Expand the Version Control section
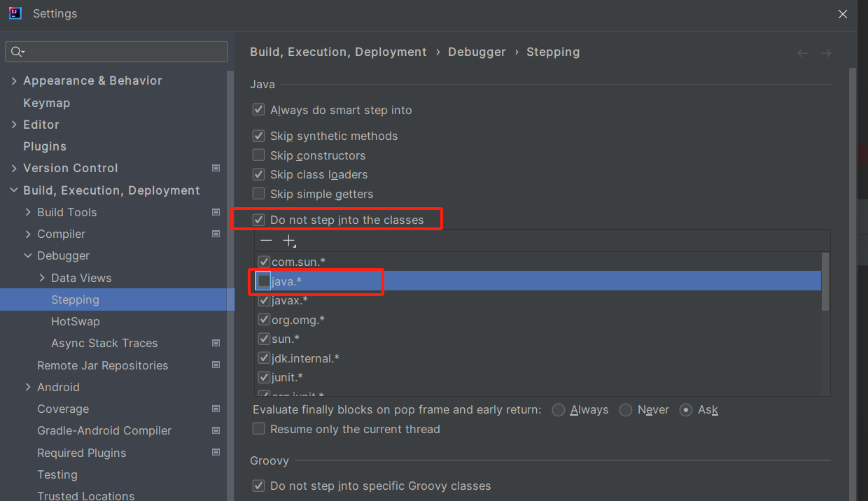Screen dimensions: 868x501 tap(14, 168)
